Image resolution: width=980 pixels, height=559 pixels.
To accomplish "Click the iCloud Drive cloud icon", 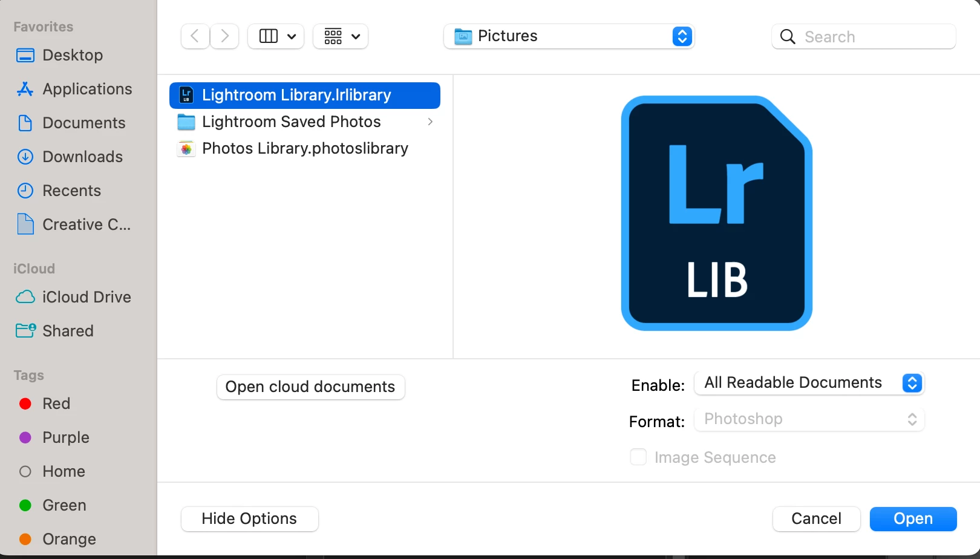I will 25,297.
